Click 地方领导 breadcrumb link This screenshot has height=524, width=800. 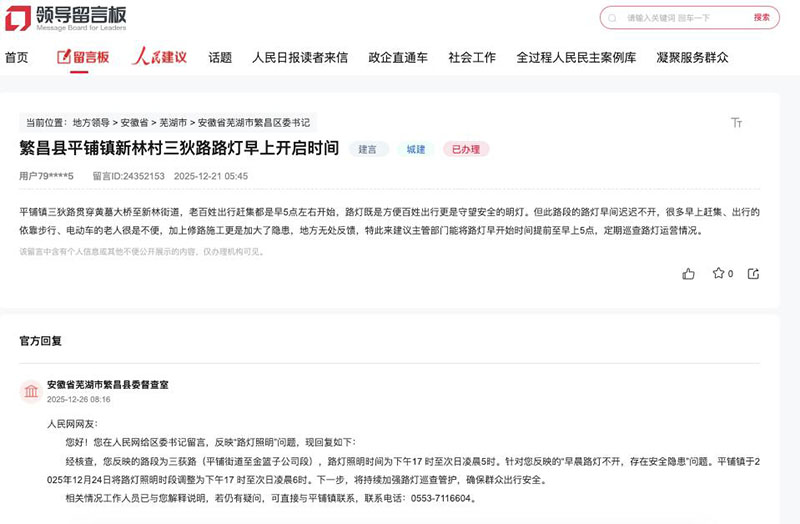(x=91, y=122)
